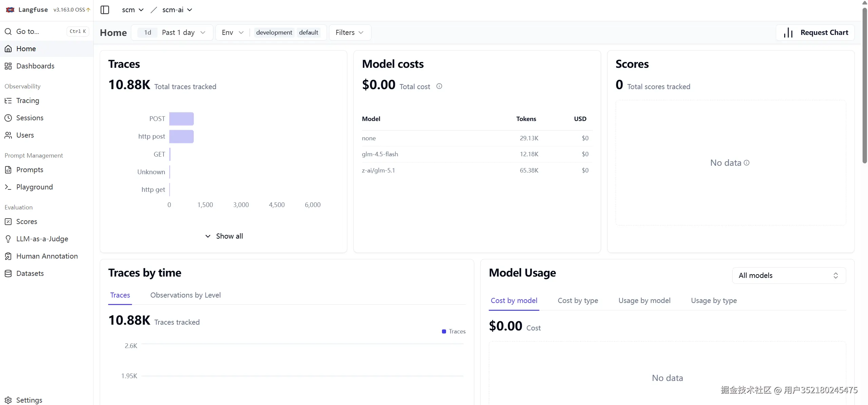
Task: Switch to Usage by model tab
Action: 644,301
